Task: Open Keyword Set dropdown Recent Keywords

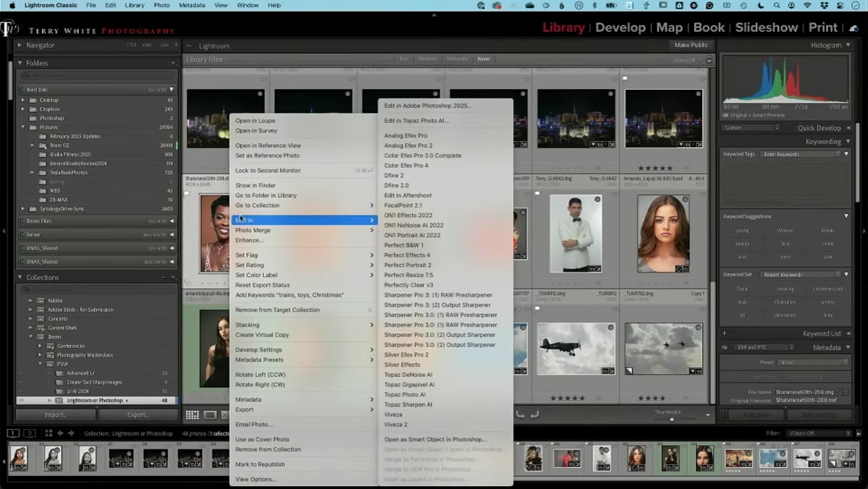Action: click(x=800, y=275)
